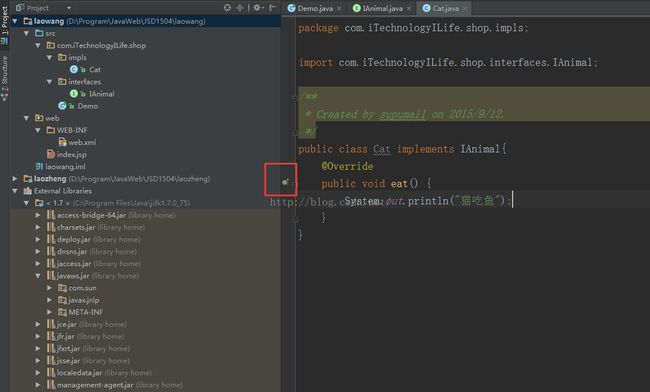Viewport: 650px width, 392px height.
Task: Collapse the com.iTechnologyILife.shop package
Action: [38, 45]
